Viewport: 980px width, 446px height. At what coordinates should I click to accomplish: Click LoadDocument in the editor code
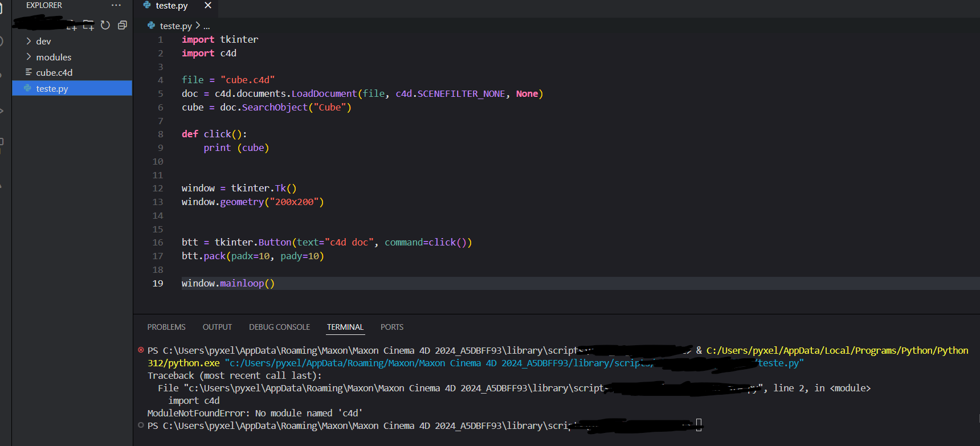coord(324,93)
